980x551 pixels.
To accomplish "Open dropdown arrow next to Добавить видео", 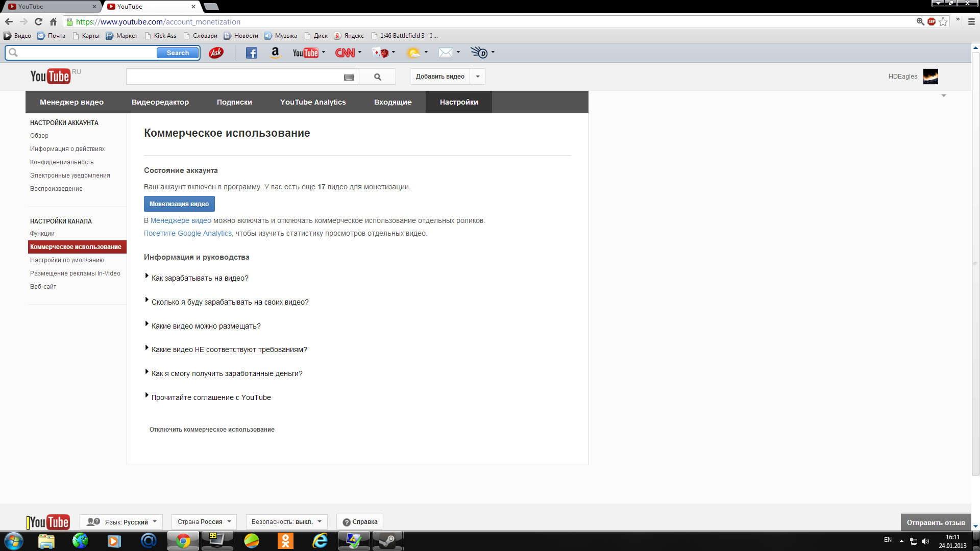I will pyautogui.click(x=478, y=77).
